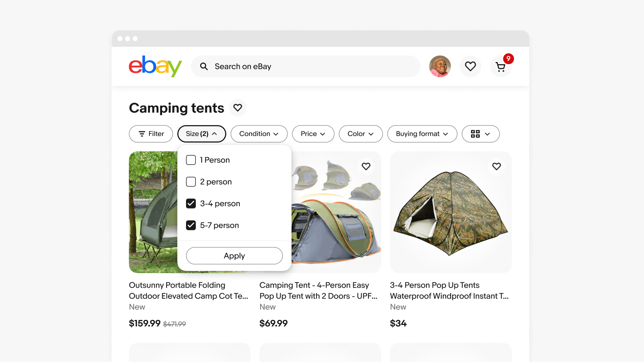644x362 pixels.
Task: Check the 2 person size checkbox
Action: pyautogui.click(x=191, y=182)
